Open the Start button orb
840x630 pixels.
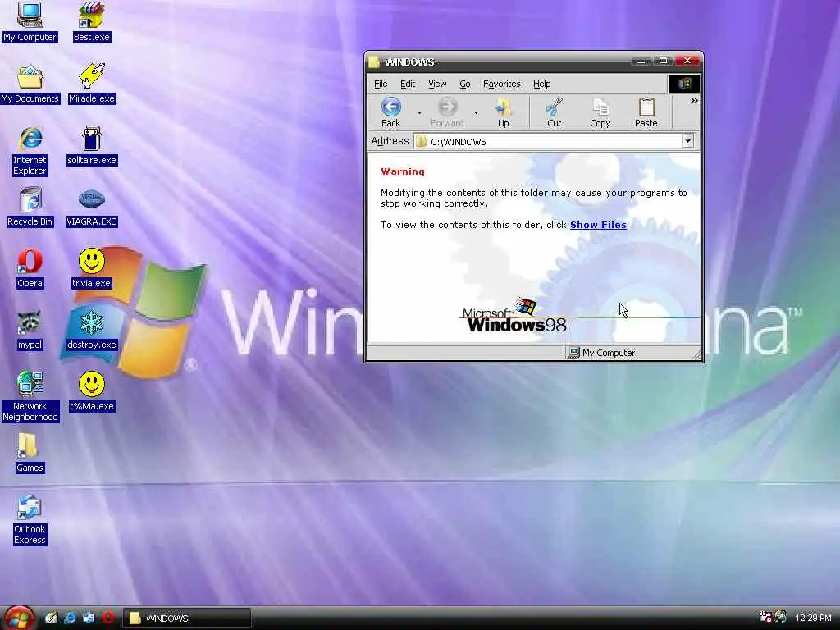(20, 618)
